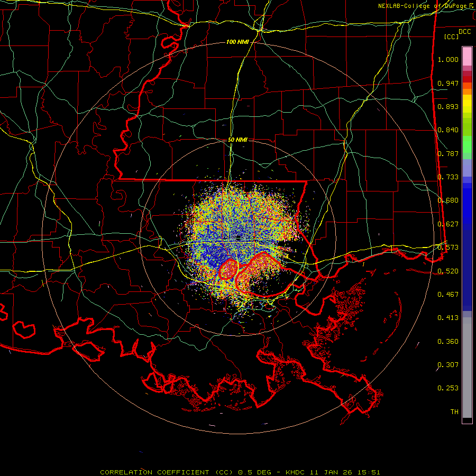The width and height of the screenshot is (476, 476).
Task: Click the 50 NMI range ring label
Action: (x=237, y=140)
